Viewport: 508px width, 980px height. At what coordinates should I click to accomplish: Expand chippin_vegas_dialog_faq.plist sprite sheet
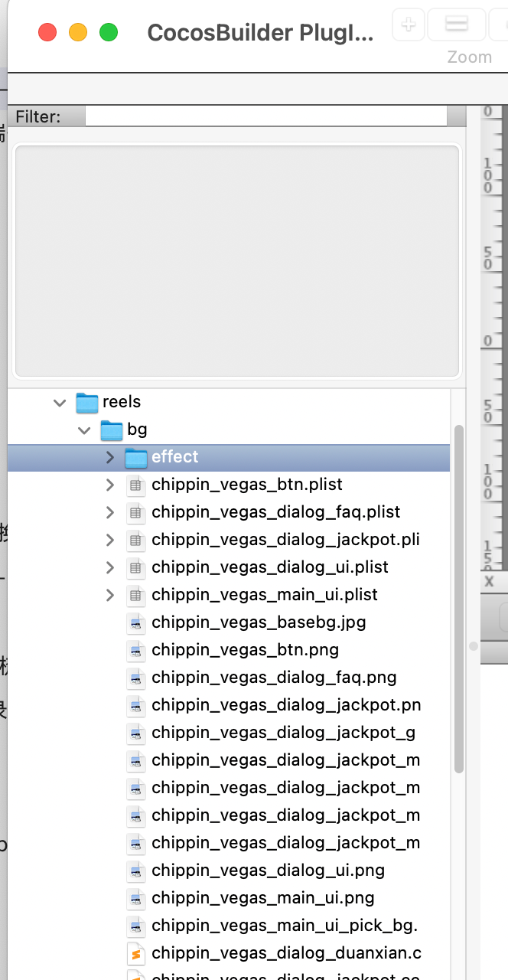click(109, 512)
